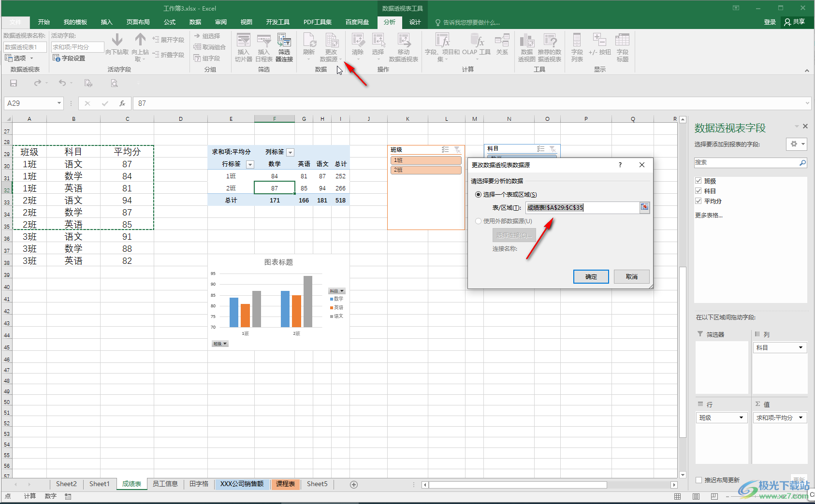Click the Filter Connections icon
The width and height of the screenshot is (815, 504).
pyautogui.click(x=284, y=41)
